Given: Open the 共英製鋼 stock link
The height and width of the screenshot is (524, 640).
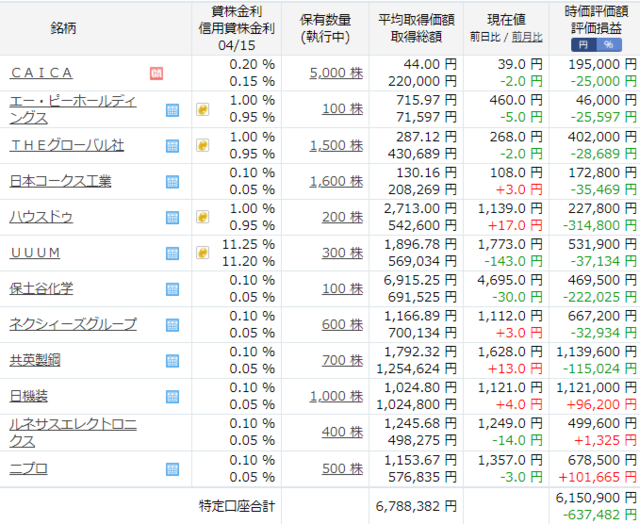Looking at the screenshot, I should click(35, 360).
